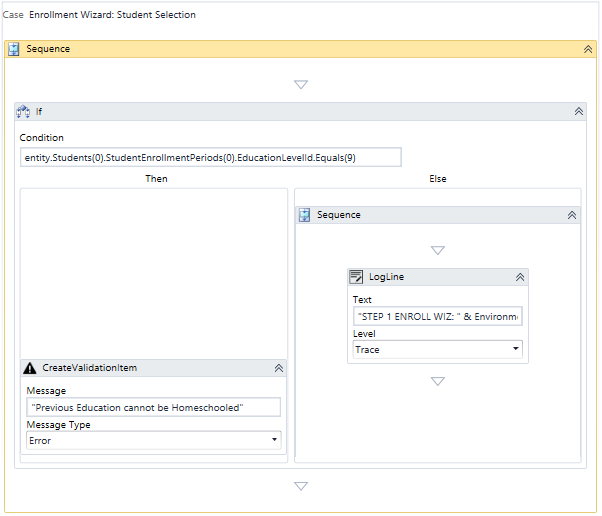This screenshot has width=602, height=516.
Task: Click the drop arrow above the If activity
Action: tap(301, 85)
